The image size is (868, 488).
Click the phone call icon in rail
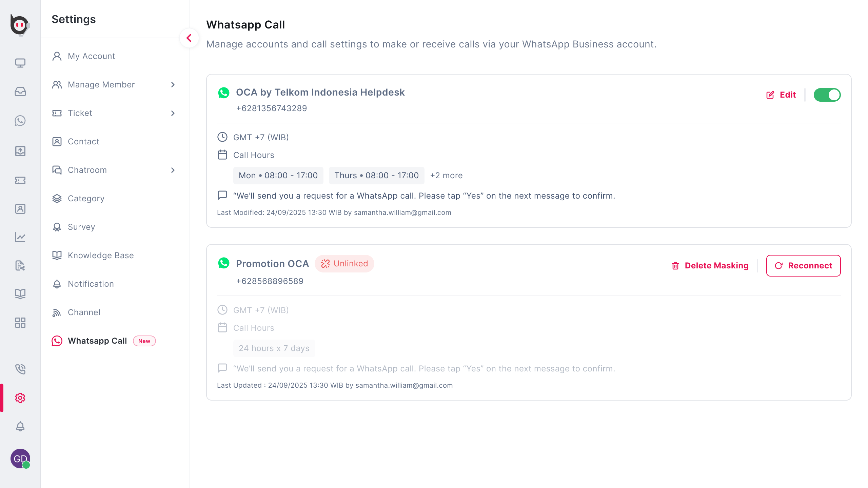(x=20, y=369)
